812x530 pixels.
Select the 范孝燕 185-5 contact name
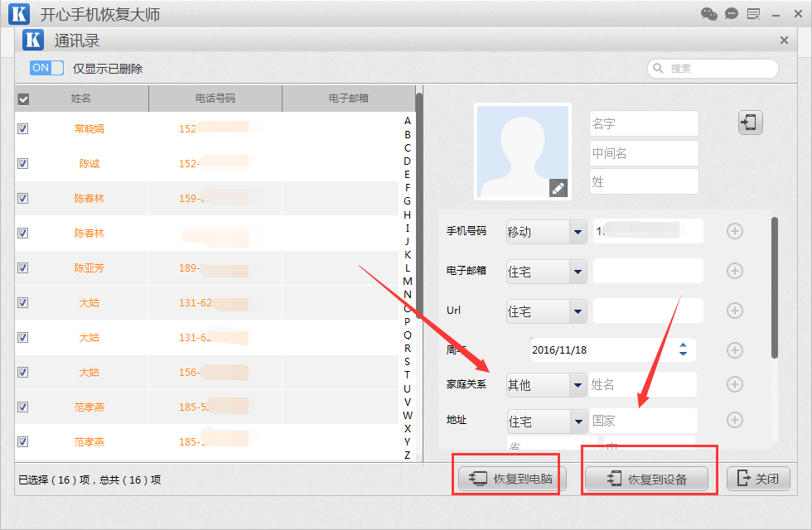click(89, 407)
